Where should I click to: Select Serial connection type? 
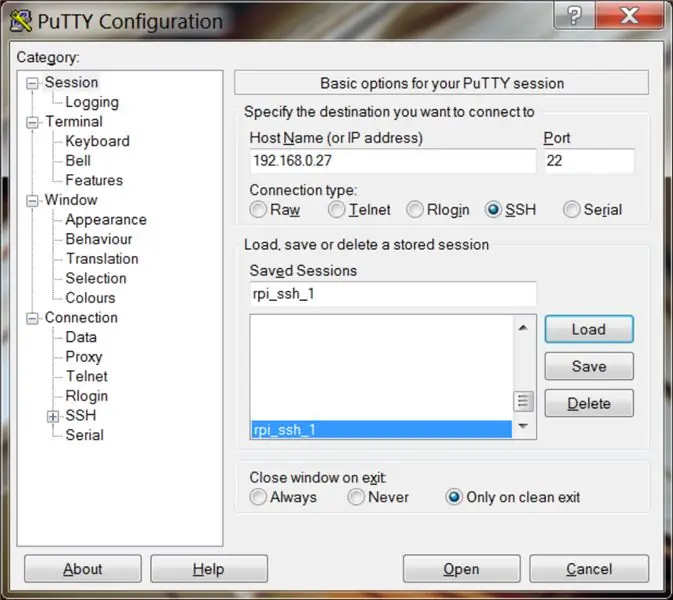click(572, 210)
